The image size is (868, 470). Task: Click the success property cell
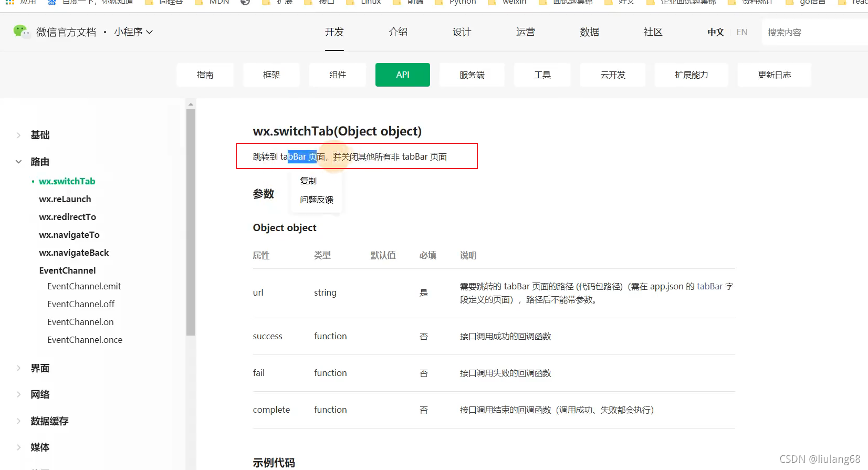(268, 336)
